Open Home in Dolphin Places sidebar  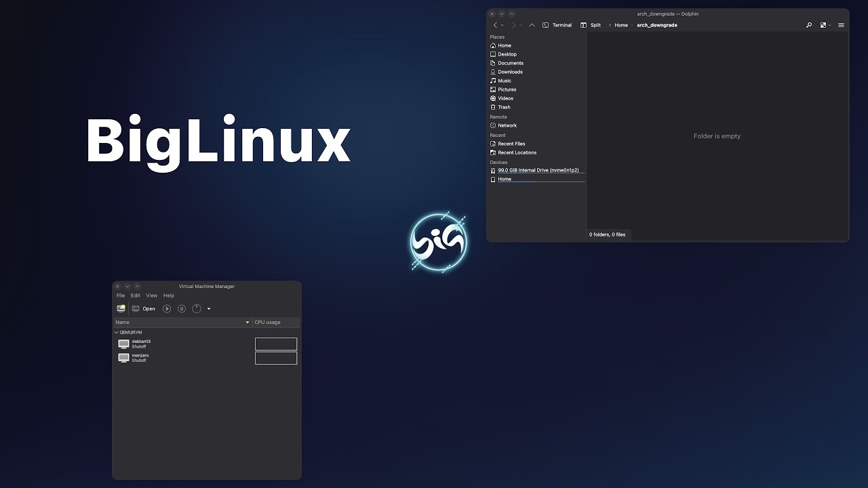pyautogui.click(x=536, y=45)
